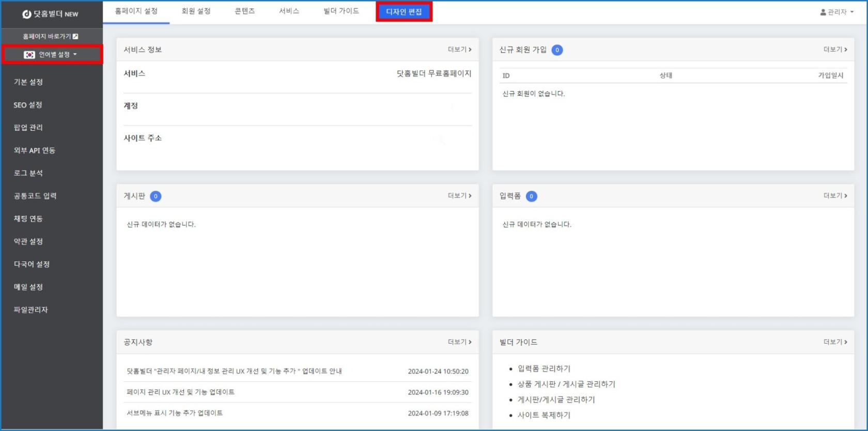Switch to the 콘텐츠 tab

point(244,11)
